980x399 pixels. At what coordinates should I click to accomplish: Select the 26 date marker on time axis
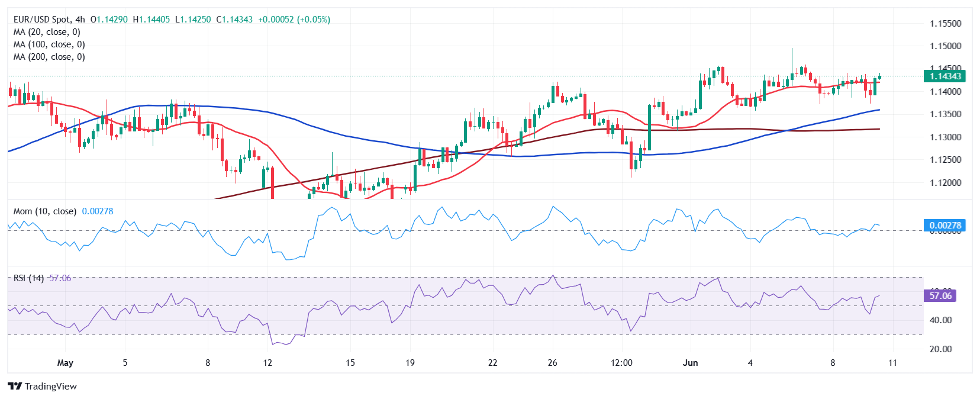click(x=552, y=363)
